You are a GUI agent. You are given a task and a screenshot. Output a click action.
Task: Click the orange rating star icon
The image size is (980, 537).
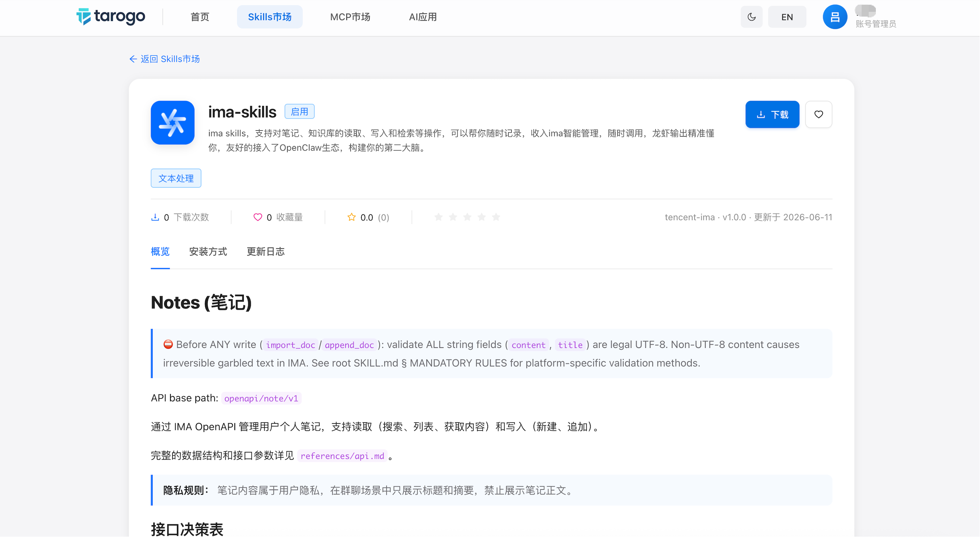tap(352, 217)
